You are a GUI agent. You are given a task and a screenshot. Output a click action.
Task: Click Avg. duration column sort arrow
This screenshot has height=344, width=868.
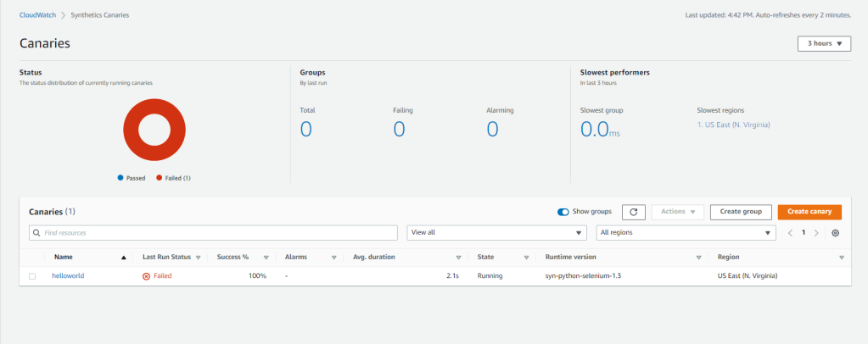click(458, 257)
